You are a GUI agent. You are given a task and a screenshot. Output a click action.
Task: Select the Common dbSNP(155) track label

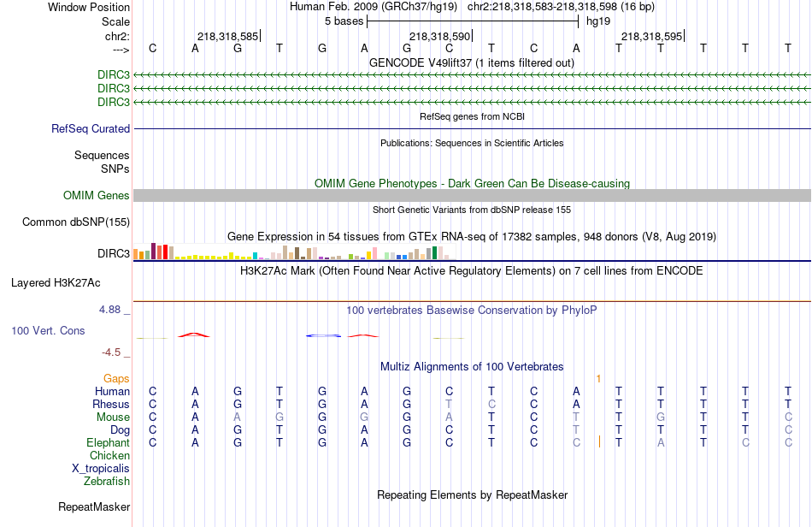(75, 222)
